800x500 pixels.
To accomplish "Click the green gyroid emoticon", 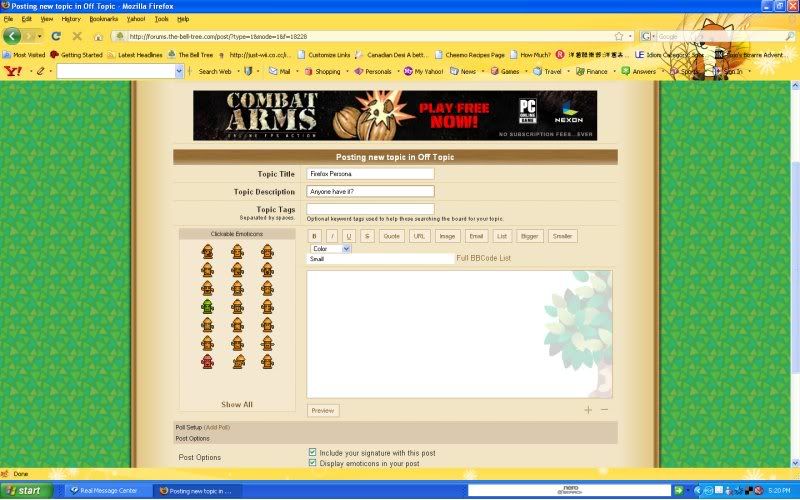I will pos(207,306).
